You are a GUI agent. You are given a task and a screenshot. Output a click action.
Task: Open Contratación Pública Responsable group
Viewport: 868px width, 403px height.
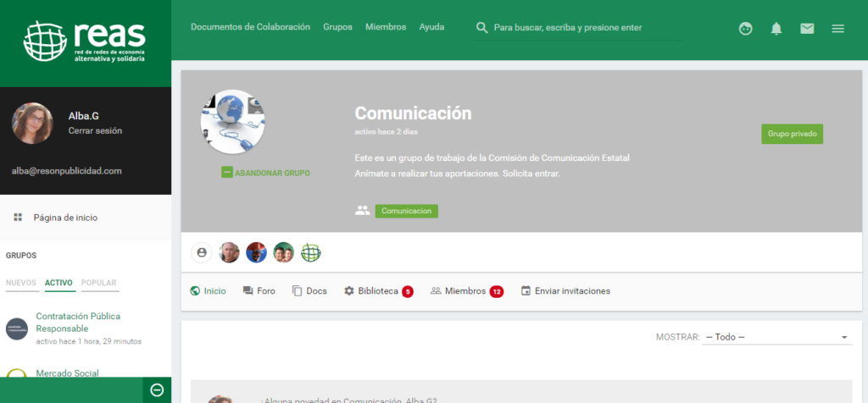click(x=78, y=322)
